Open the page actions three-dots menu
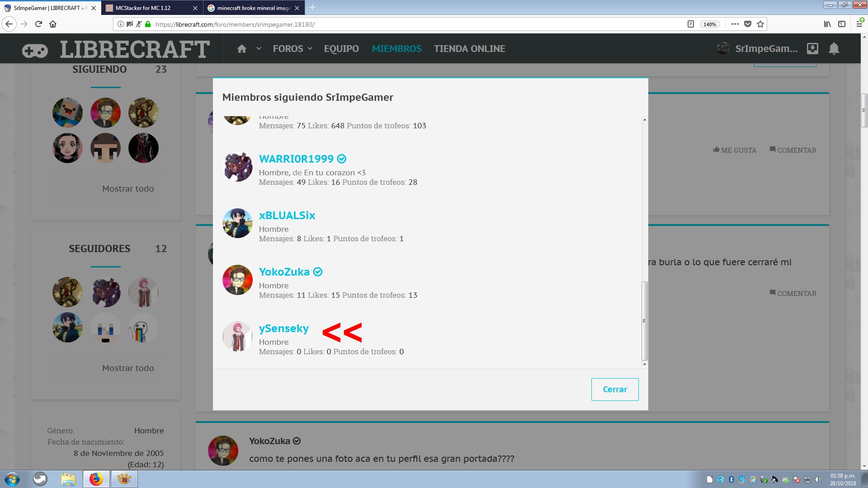Image resolution: width=868 pixels, height=488 pixels. (x=735, y=24)
